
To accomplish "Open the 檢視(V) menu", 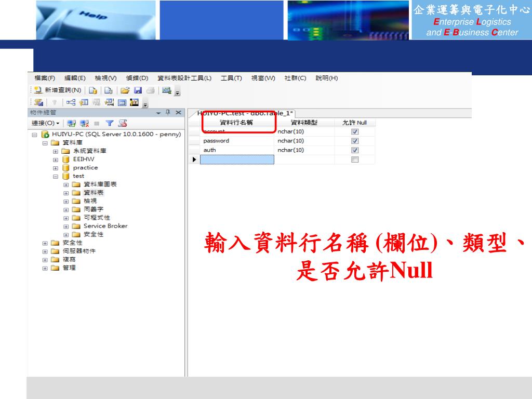I will (105, 78).
